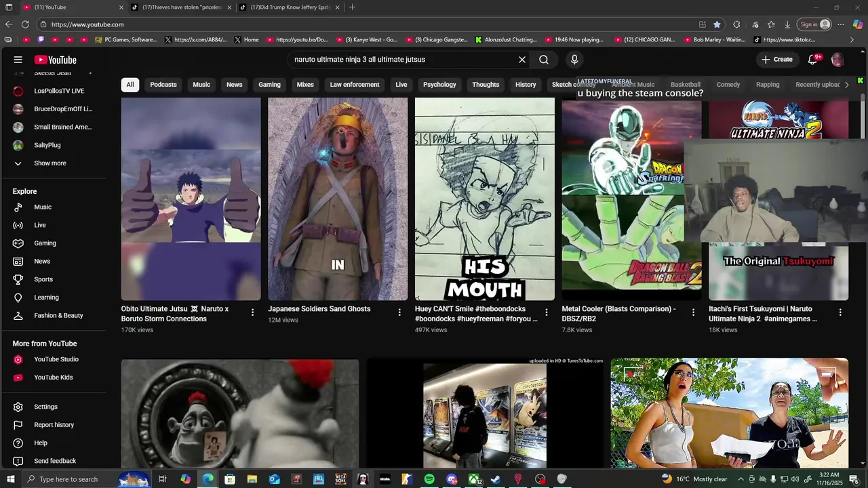Select the Mixes filter chip
Viewport: 868px width, 488px height.
[305, 85]
